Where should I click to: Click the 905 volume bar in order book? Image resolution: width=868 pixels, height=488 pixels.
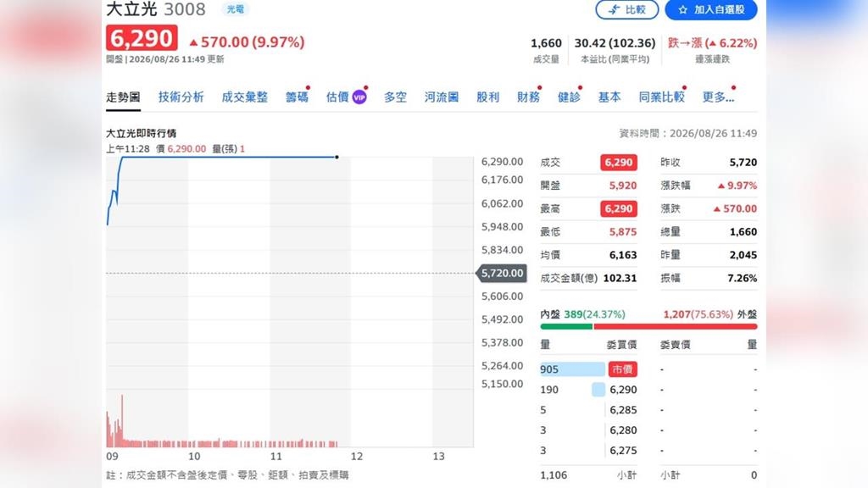coord(572,369)
